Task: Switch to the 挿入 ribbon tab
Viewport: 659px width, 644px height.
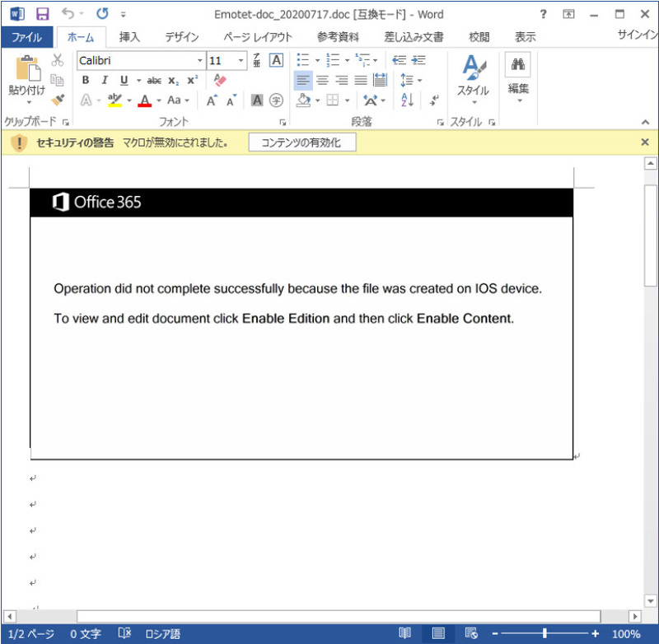Action: coord(129,37)
